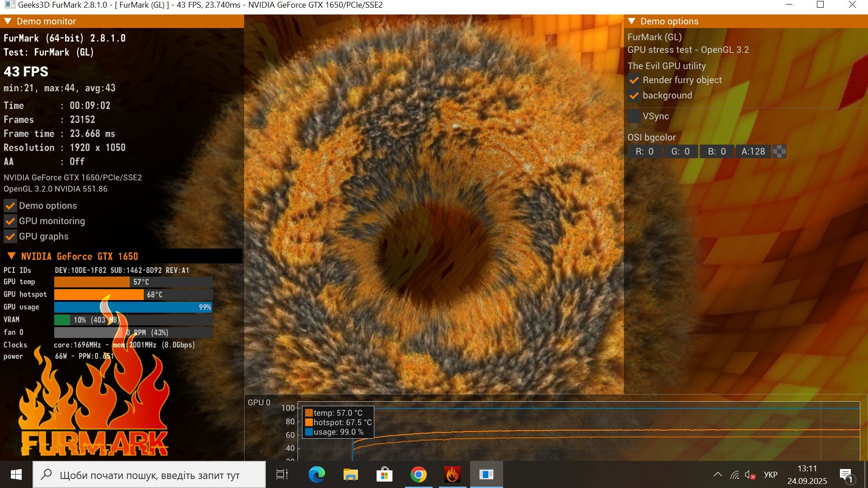Collapse the Demo options panel
Screen dimensions: 868x488
coord(632,21)
